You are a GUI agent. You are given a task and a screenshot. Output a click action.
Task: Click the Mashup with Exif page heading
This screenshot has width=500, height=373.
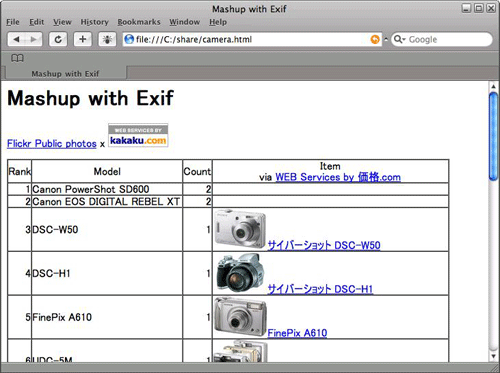(x=90, y=99)
